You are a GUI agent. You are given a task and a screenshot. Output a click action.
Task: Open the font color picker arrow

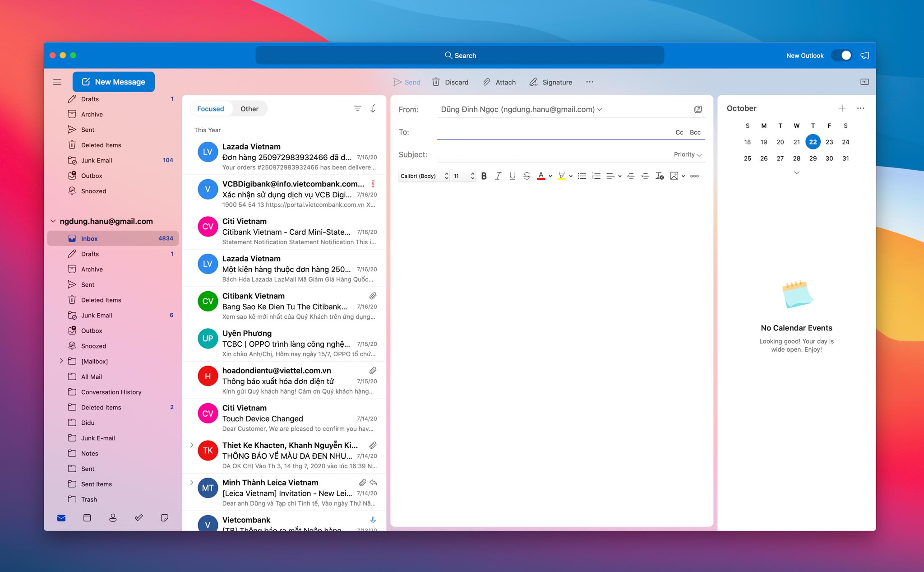pos(550,177)
